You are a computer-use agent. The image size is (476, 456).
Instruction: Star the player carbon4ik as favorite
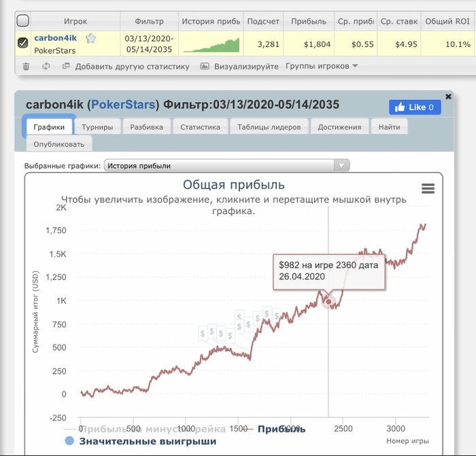tap(90, 38)
